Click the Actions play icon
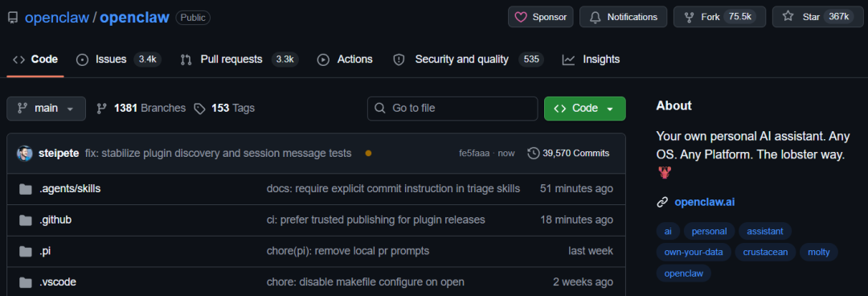This screenshot has height=296, width=868. coord(323,60)
